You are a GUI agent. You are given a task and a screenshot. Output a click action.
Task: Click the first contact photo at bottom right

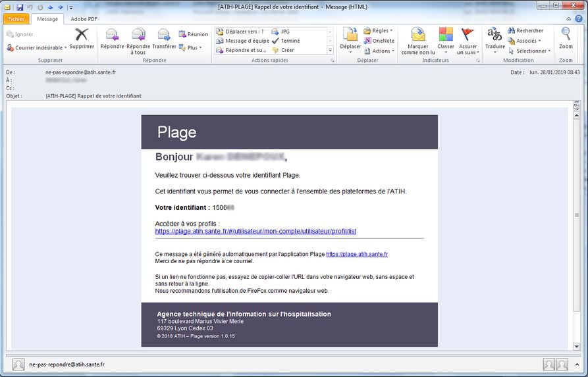click(548, 364)
